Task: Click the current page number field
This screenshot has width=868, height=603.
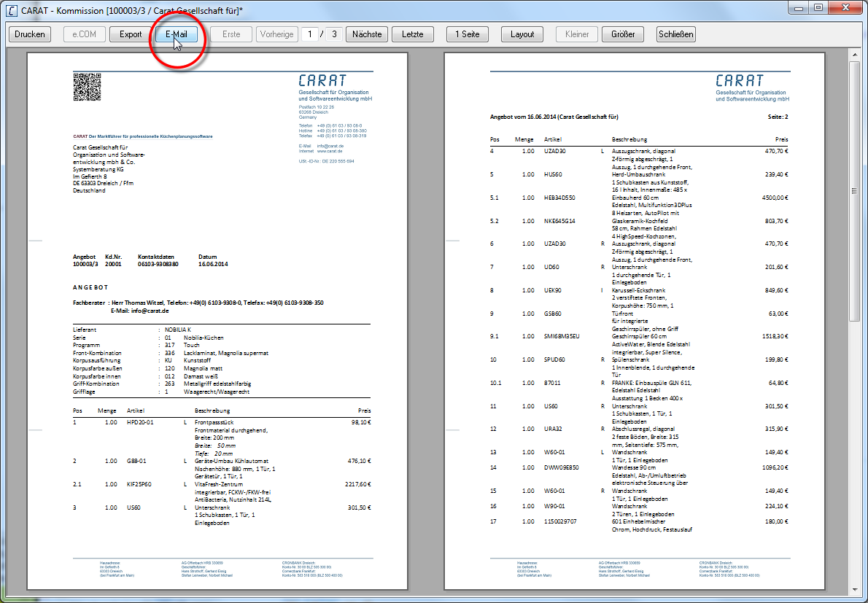Action: [x=311, y=34]
